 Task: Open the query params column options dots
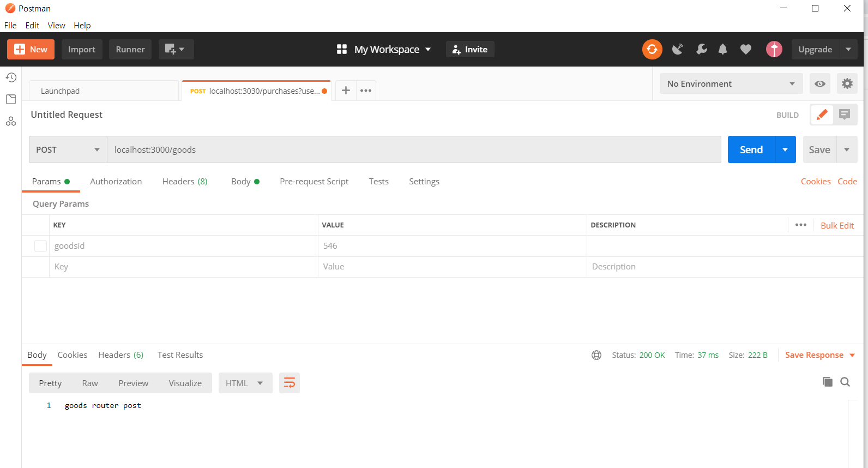tap(801, 225)
